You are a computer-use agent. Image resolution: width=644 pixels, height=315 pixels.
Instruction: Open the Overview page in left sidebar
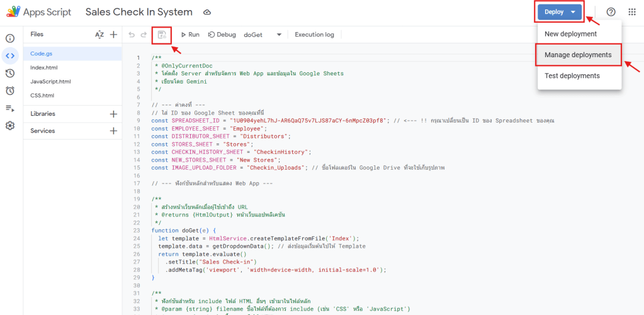pos(10,38)
